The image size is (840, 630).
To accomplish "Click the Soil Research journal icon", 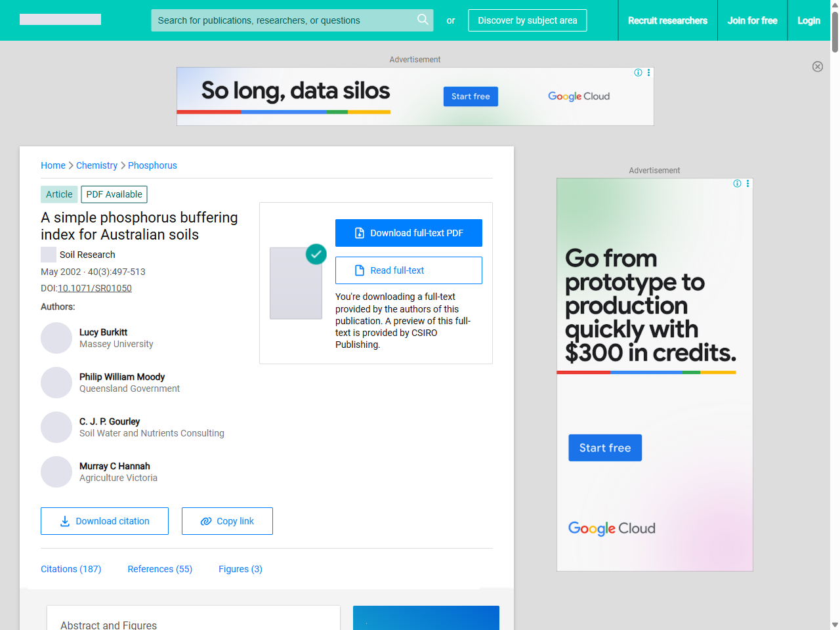I will pyautogui.click(x=49, y=255).
